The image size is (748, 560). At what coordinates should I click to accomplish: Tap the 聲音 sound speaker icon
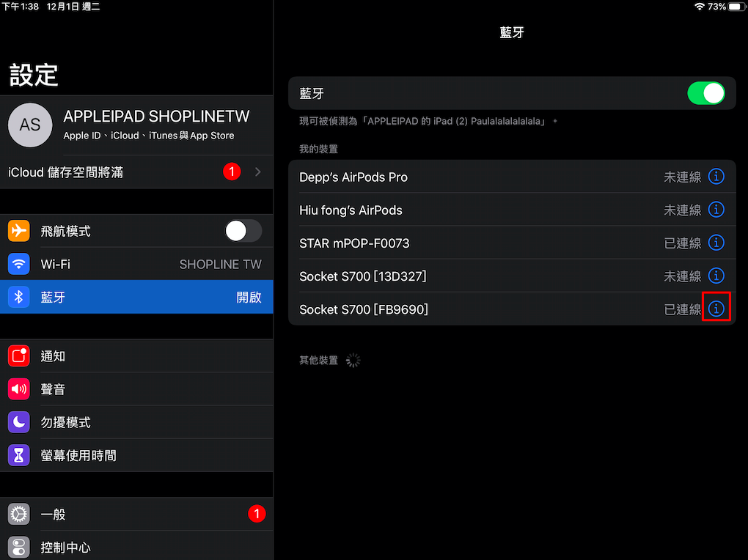pos(18,389)
